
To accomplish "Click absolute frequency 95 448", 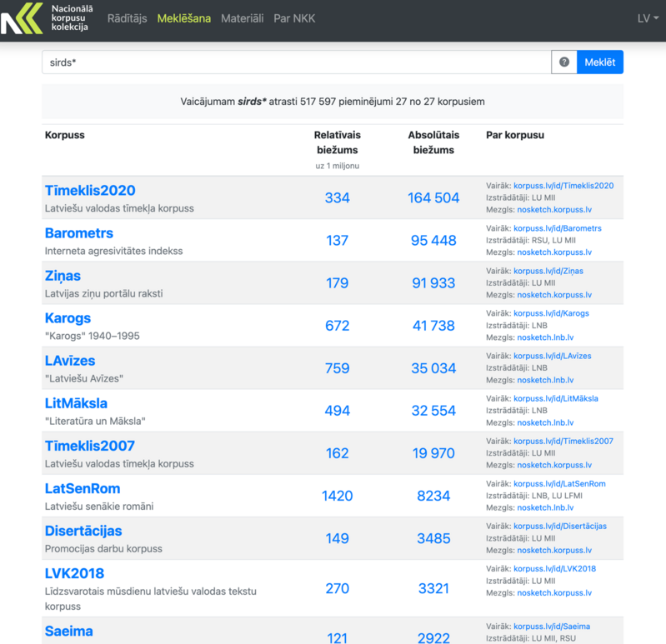I will tap(433, 240).
